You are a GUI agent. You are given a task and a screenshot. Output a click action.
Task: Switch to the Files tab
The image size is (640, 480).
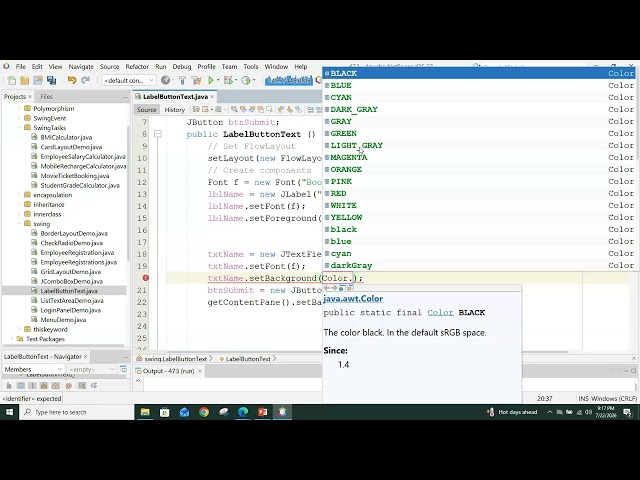tap(46, 97)
